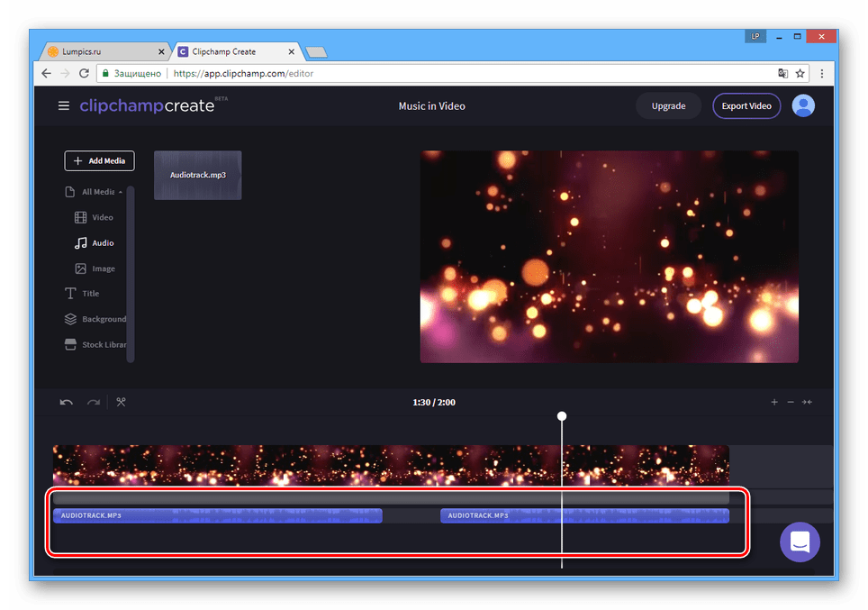868x610 pixels.
Task: Click the Chrome user profile badge
Action: 755,37
